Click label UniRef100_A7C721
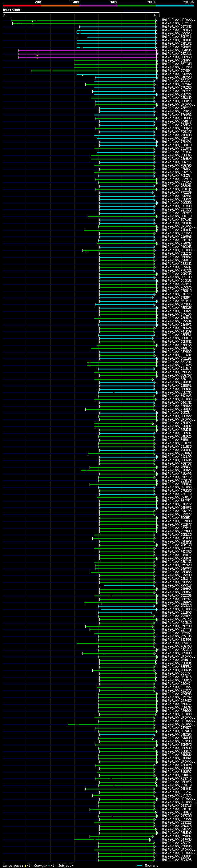This screenshot has width=197, height=868. click(x=177, y=270)
